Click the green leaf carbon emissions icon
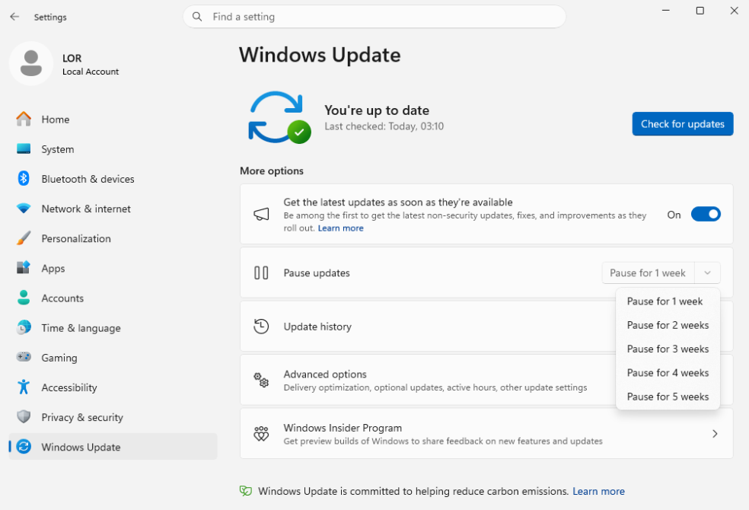The height and width of the screenshot is (510, 749). click(246, 491)
